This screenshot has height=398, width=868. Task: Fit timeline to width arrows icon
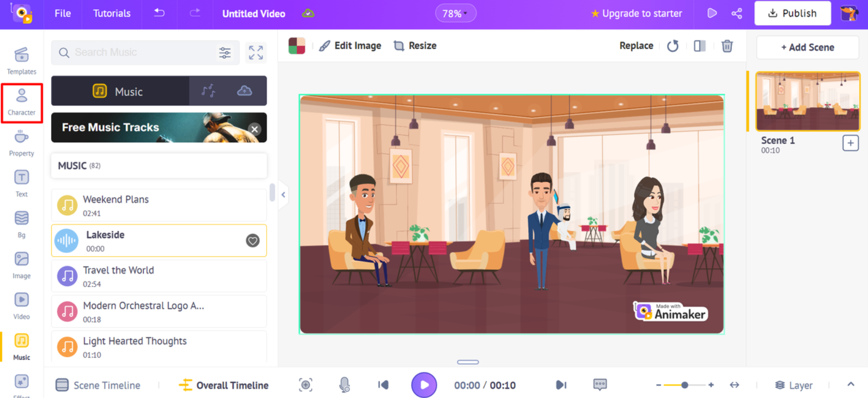point(735,385)
